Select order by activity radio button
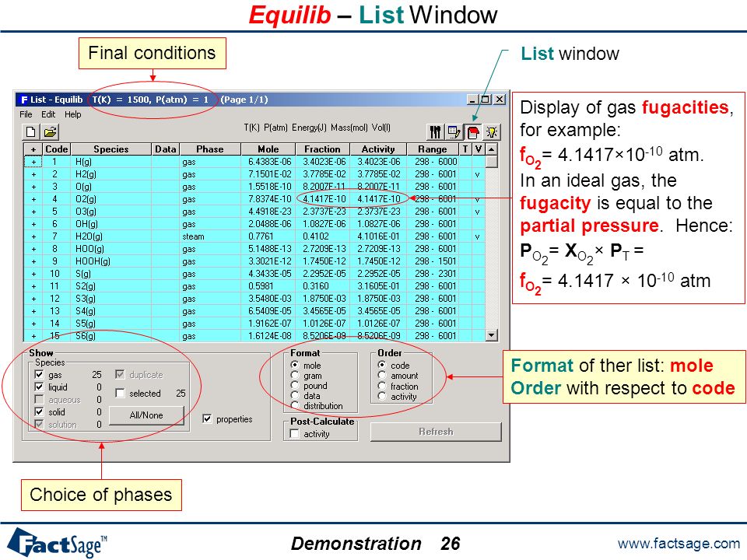The height and width of the screenshot is (560, 747). [382, 396]
